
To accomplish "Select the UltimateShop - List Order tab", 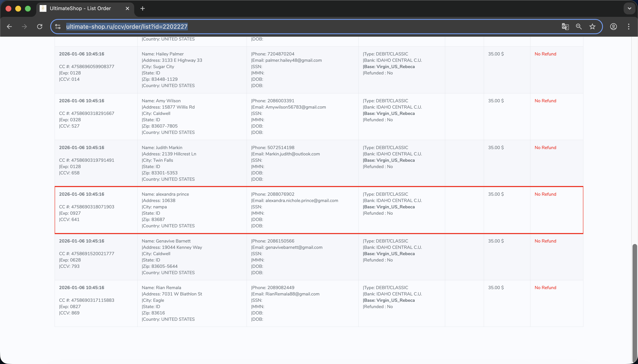I will (x=80, y=8).
